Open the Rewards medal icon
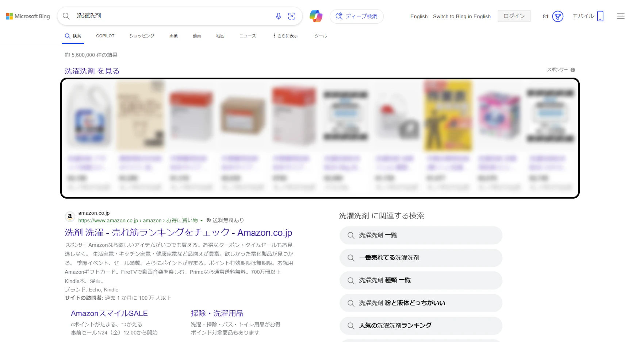Viewport: 644px width, 342px height. pyautogui.click(x=558, y=16)
